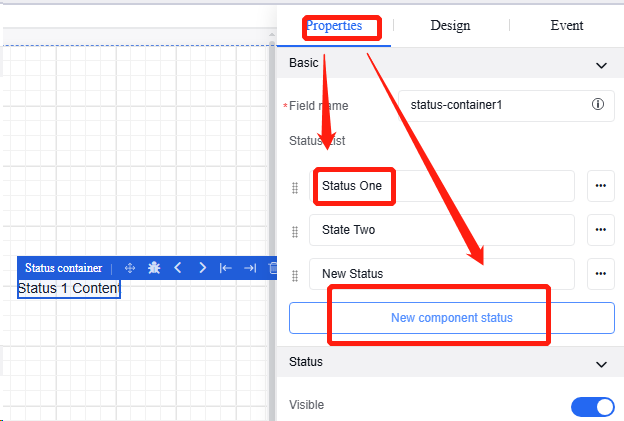Click drag handle beside New Status
The image size is (624, 421).
pyautogui.click(x=295, y=275)
